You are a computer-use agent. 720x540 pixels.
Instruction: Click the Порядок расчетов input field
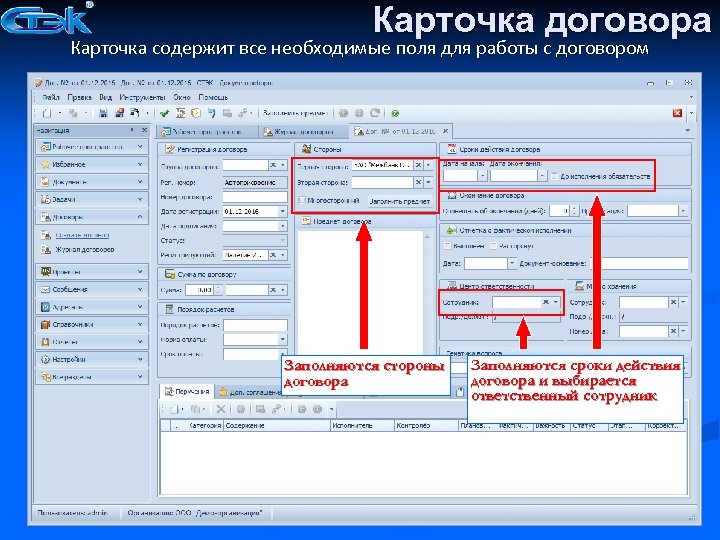tap(255, 325)
